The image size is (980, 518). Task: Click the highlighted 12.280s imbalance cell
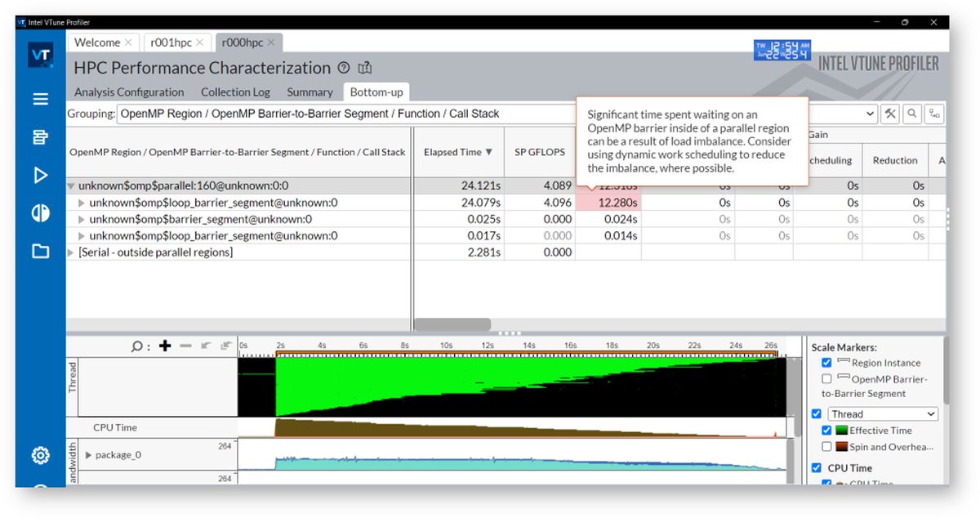coord(608,203)
